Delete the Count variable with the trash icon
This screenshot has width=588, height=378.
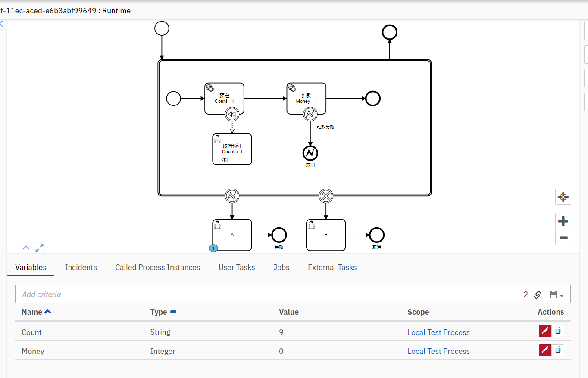coord(558,331)
